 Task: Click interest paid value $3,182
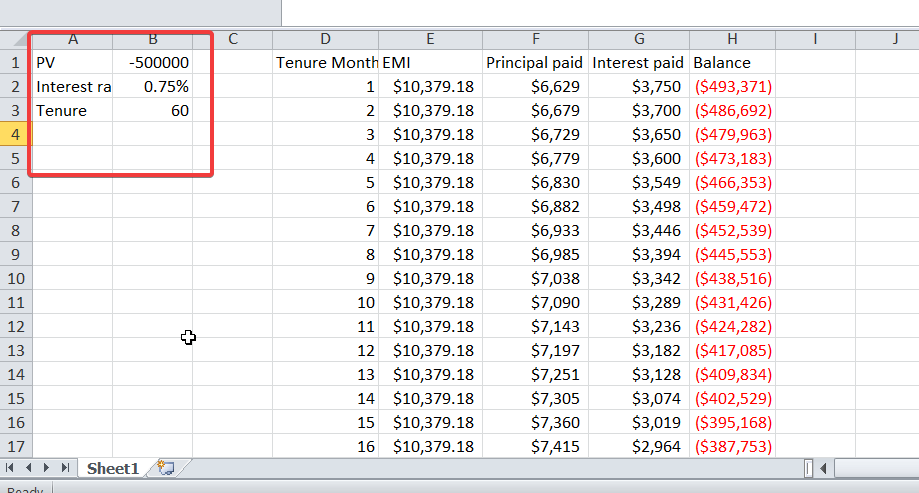639,351
